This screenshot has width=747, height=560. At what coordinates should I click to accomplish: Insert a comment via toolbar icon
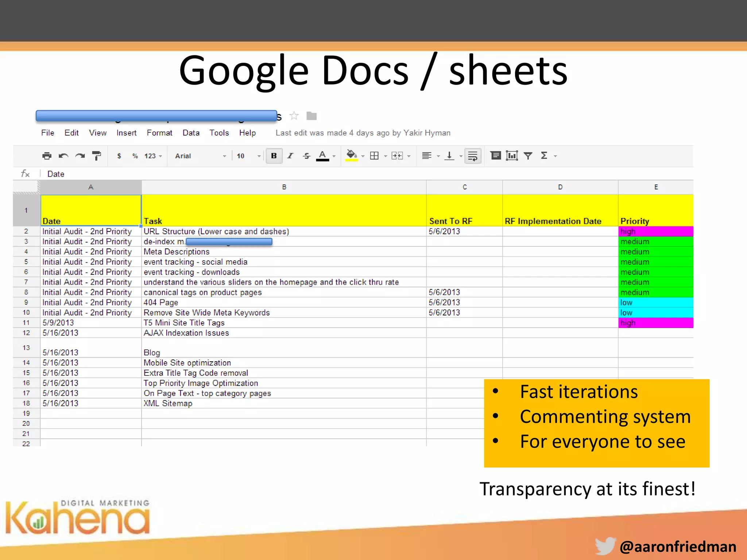[x=495, y=156]
